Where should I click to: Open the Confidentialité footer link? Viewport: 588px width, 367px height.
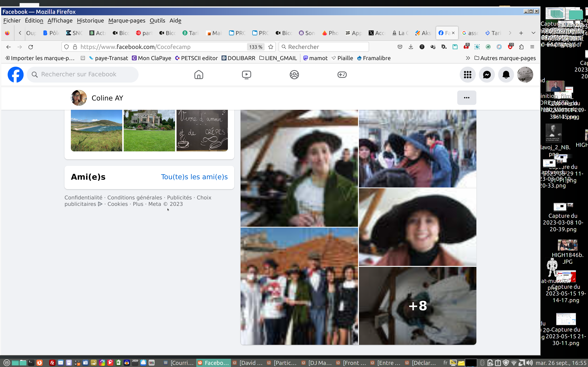coord(83,198)
